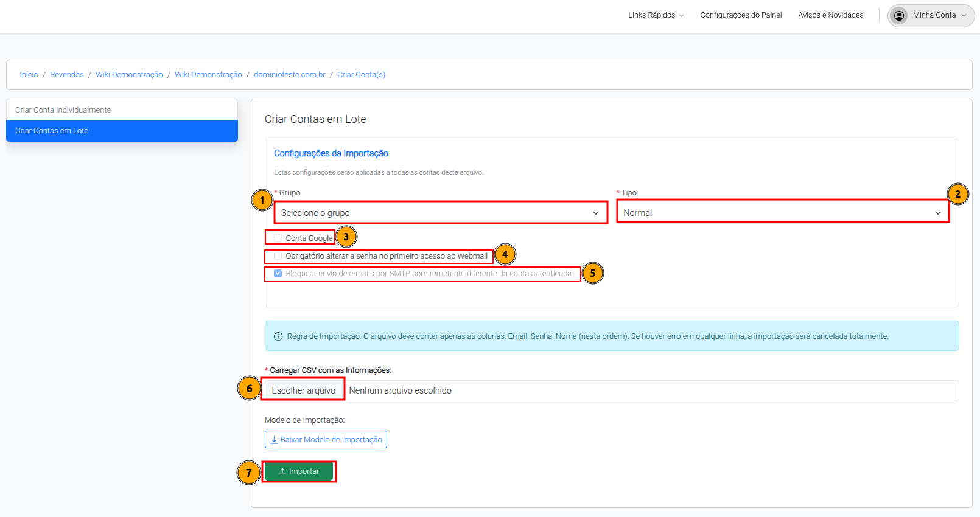Expand the Links Rápidos menu
980x517 pixels.
click(656, 15)
